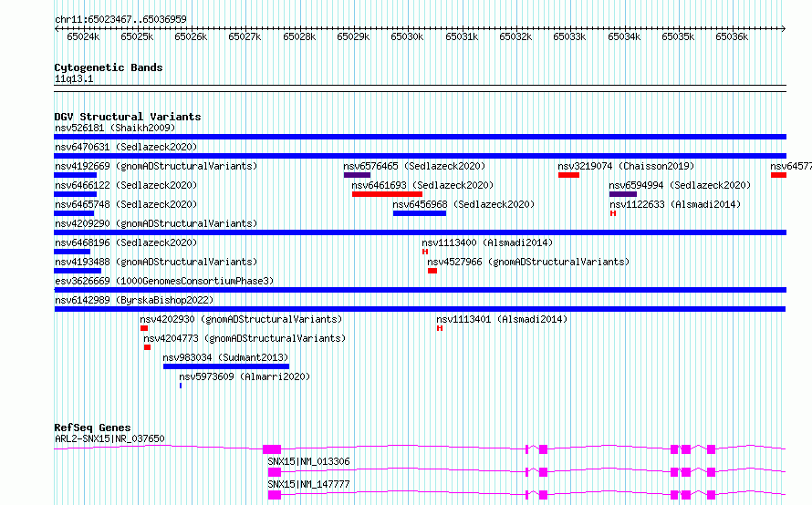812x505 pixels.
Task: Click the purple bar under nsv6576465
Action: coord(357,175)
